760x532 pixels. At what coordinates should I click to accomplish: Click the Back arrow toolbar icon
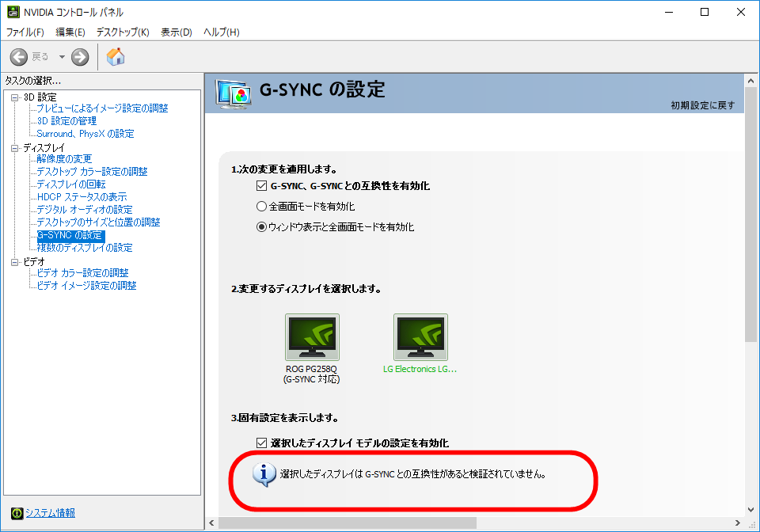[19, 57]
